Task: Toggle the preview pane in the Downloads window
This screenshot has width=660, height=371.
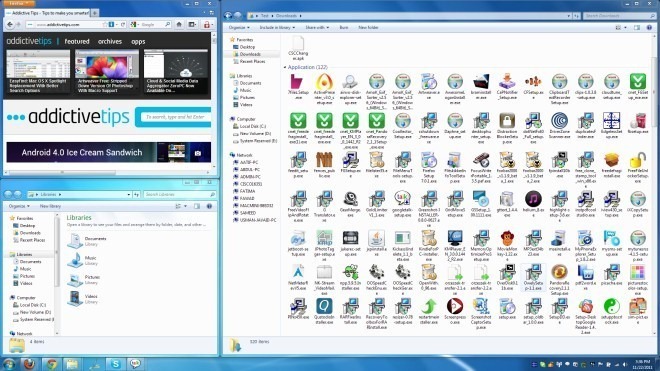Action: (x=637, y=27)
